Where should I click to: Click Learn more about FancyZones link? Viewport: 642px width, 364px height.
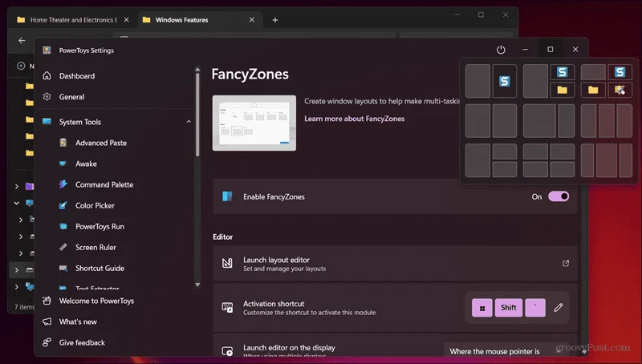pyautogui.click(x=354, y=119)
